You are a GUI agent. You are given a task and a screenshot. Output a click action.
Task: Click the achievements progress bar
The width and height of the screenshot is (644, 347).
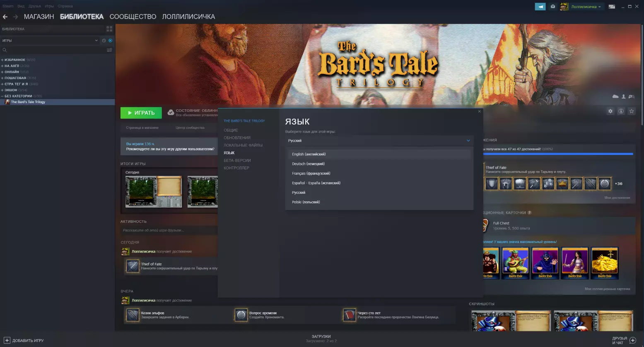click(558, 154)
